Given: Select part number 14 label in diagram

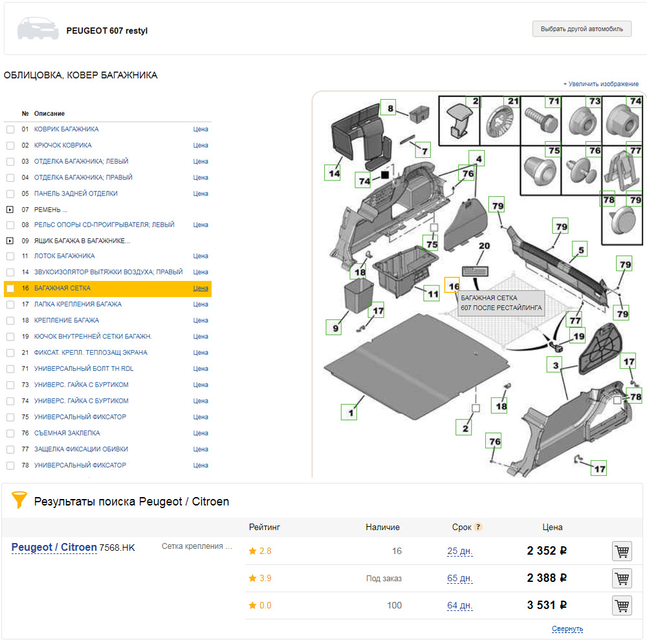Looking at the screenshot, I should coord(333,173).
